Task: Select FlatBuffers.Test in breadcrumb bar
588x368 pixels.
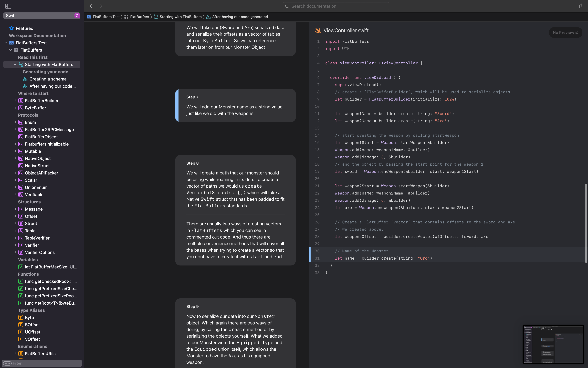Action: click(104, 17)
